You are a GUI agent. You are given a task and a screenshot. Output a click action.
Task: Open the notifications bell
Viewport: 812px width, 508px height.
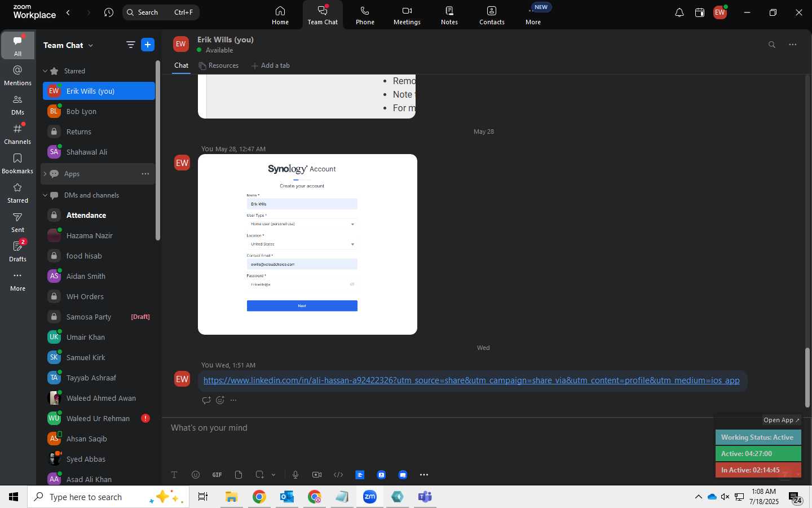point(679,12)
